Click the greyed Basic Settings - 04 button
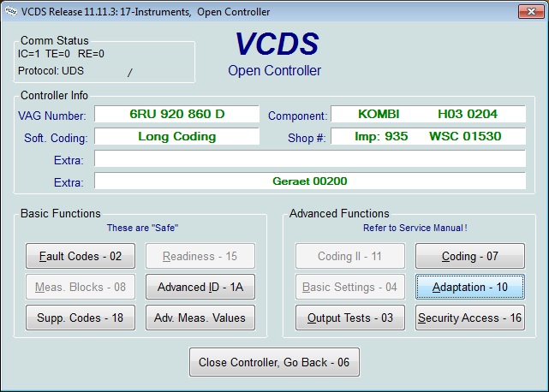The width and height of the screenshot is (549, 392). click(x=350, y=287)
